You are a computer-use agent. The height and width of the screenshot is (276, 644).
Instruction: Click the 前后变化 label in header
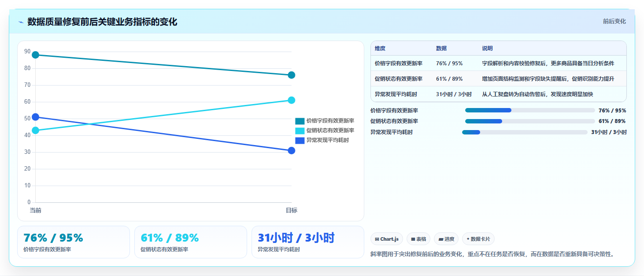614,21
